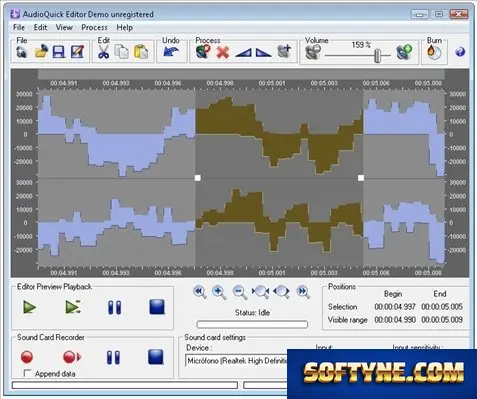Click the Paste clipboard icon
477x399 pixels.
coord(141,52)
